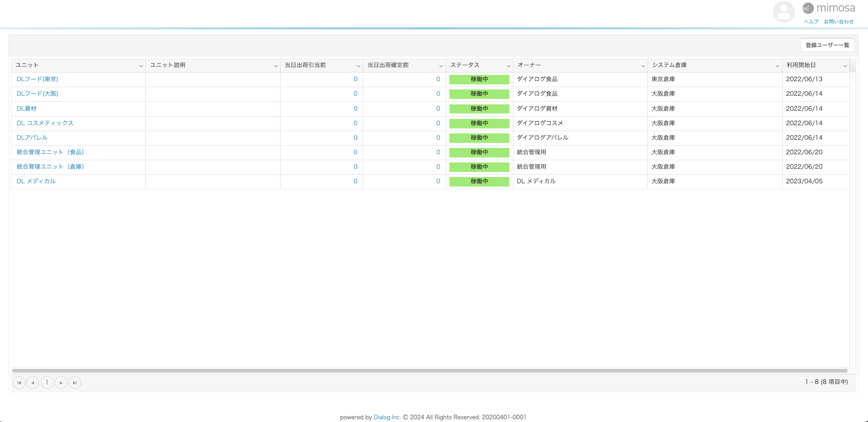Open the ユニット説明 column dropdown arrow
Image resolution: width=868 pixels, height=422 pixels.
276,66
